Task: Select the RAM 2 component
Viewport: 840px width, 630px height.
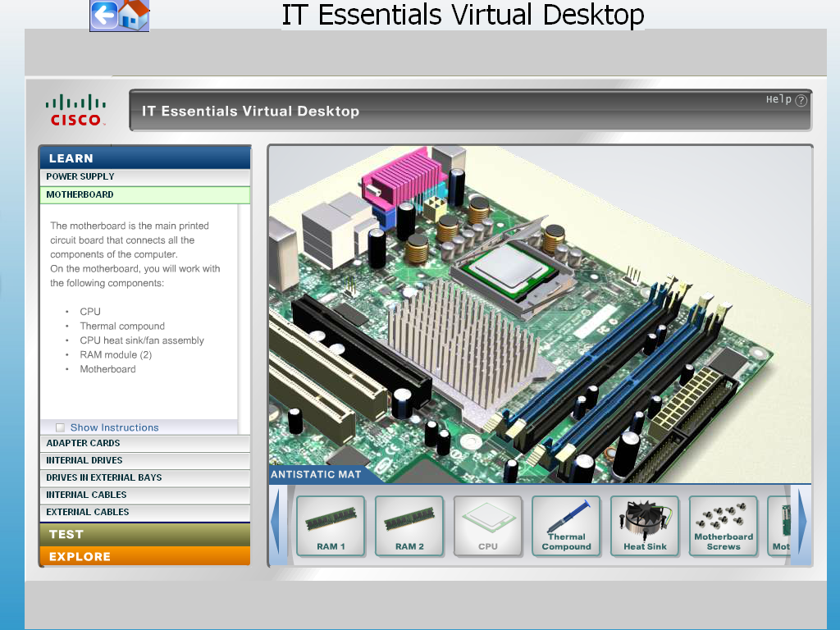Action: [x=409, y=526]
